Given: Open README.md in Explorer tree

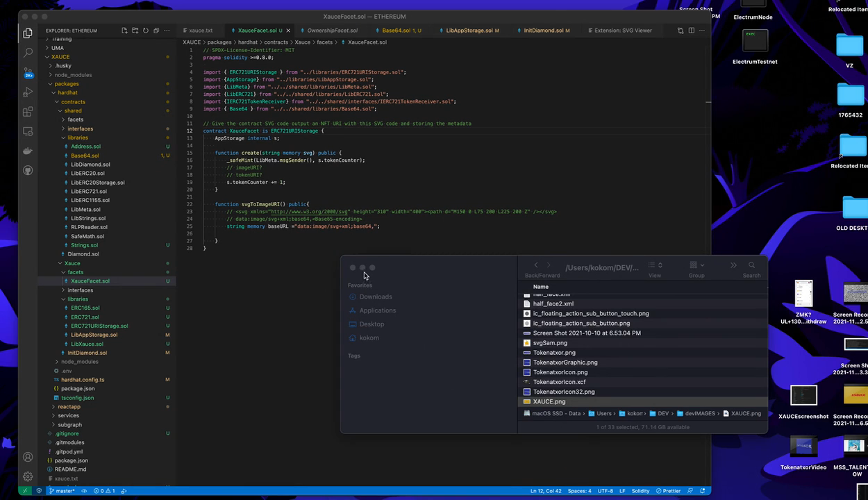Looking at the screenshot, I should (70, 469).
